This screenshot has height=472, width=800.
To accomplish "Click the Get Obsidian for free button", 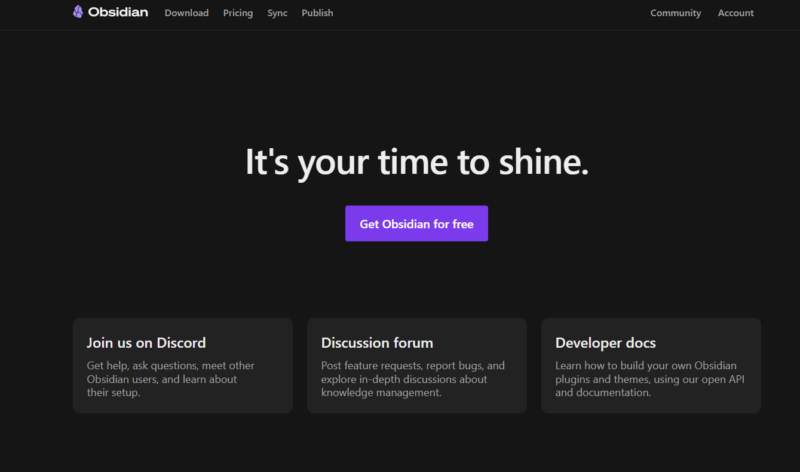I will 416,223.
